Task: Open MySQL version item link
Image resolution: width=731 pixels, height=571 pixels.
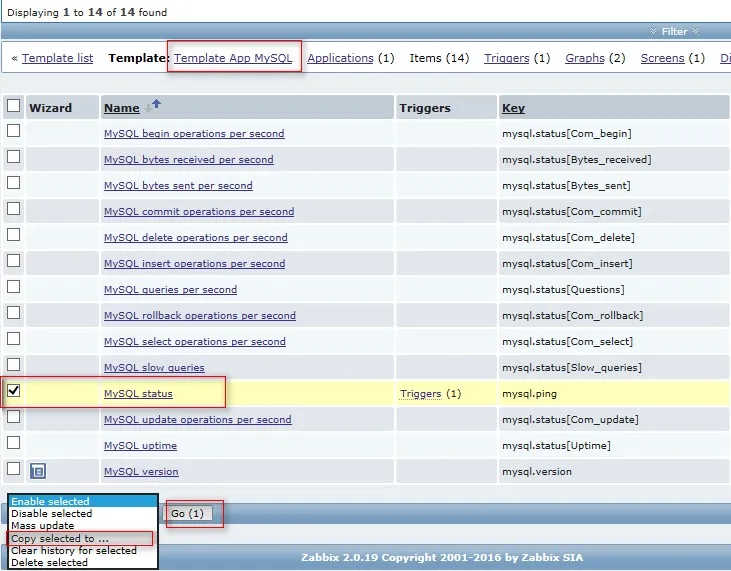Action: [141, 472]
